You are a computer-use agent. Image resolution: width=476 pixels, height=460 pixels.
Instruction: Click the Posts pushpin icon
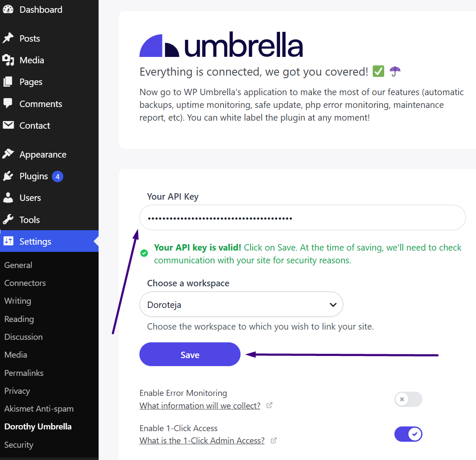click(8, 38)
